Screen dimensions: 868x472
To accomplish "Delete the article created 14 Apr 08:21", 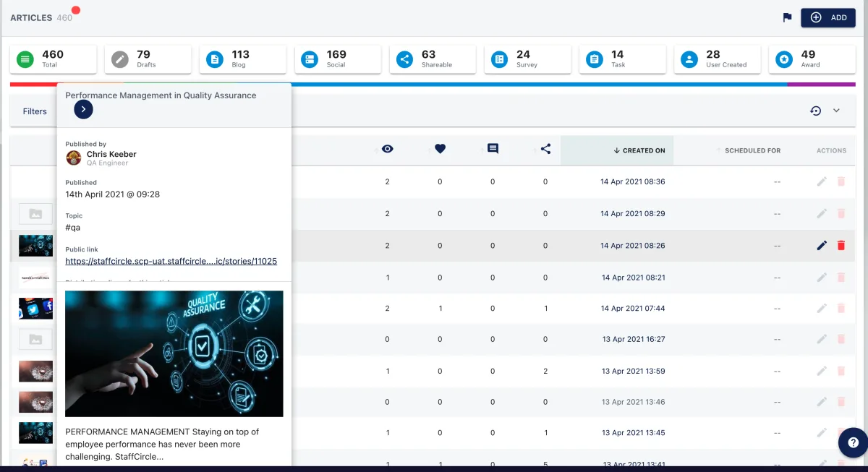I will point(841,278).
